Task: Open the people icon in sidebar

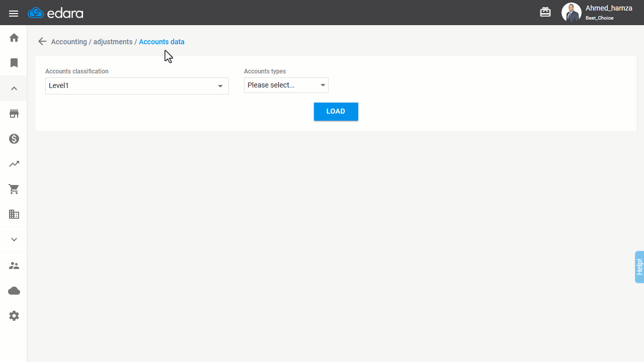Action: [x=14, y=265]
